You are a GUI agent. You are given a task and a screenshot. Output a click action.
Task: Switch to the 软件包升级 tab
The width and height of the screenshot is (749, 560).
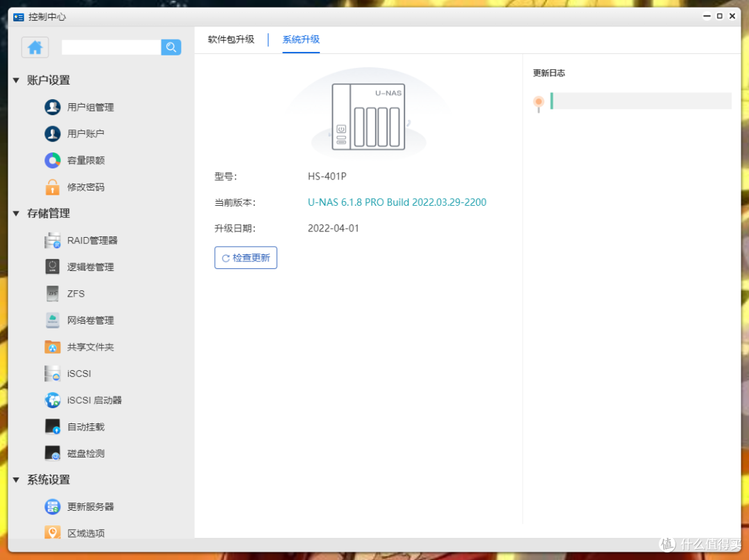coord(231,40)
